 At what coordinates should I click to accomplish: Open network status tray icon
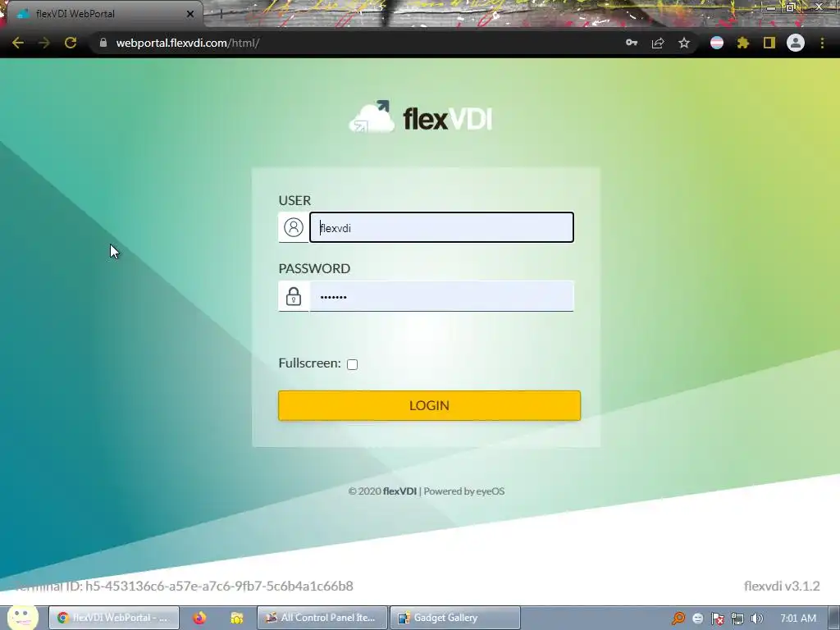click(737, 619)
